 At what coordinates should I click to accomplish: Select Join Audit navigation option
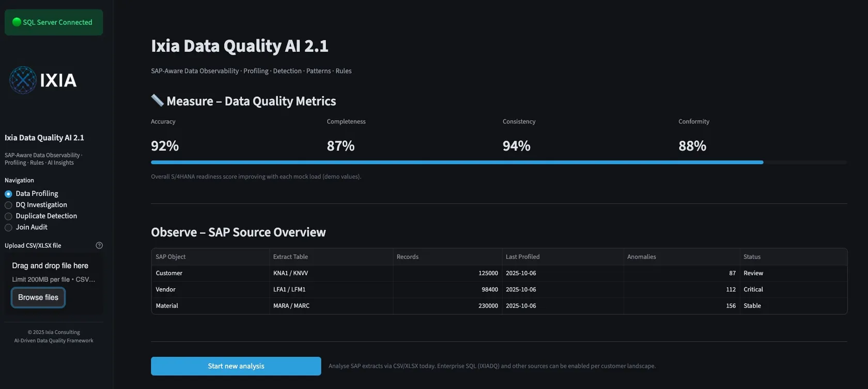[26, 227]
